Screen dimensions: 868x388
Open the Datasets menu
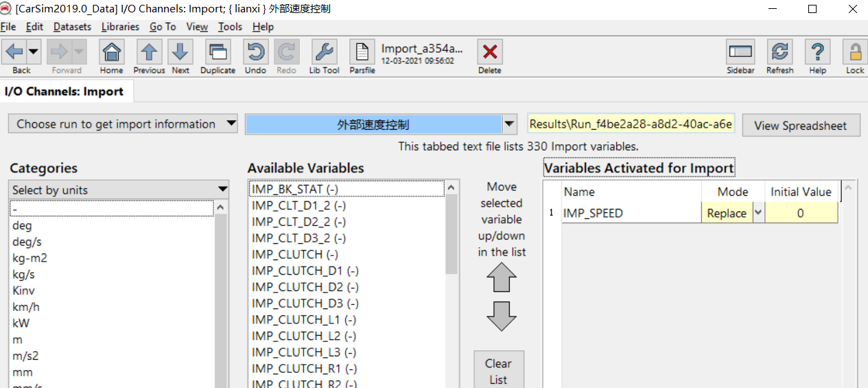[72, 27]
